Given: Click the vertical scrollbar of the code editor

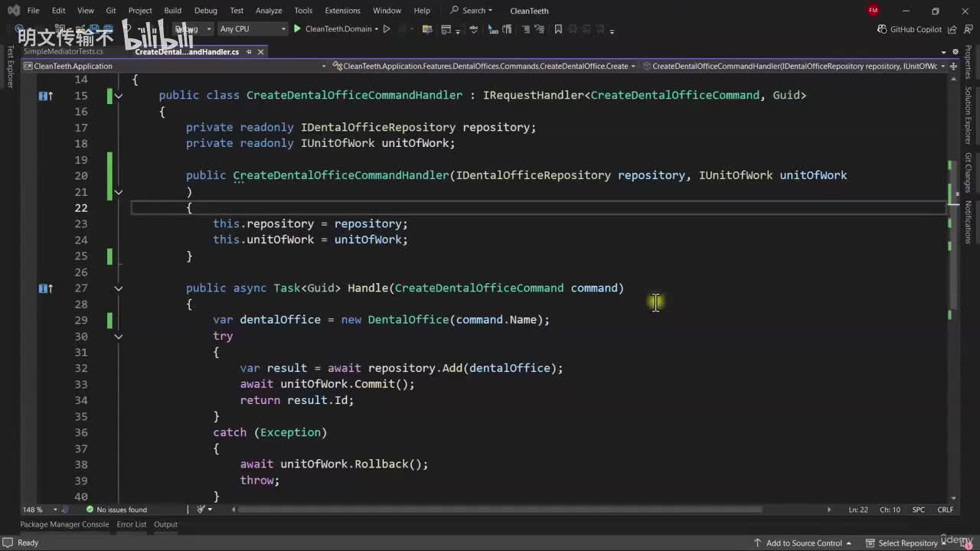Looking at the screenshot, I should 953,287.
